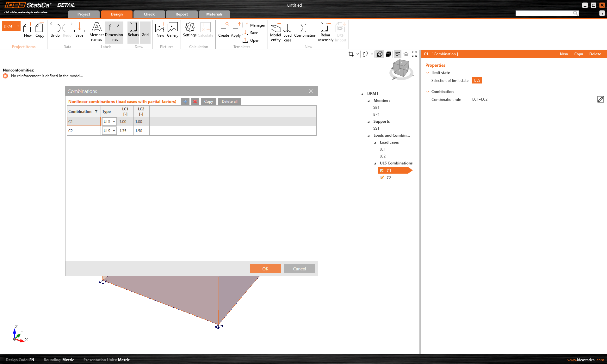The image size is (607, 364).
Task: Cancel the Combinations dialog
Action: click(299, 268)
